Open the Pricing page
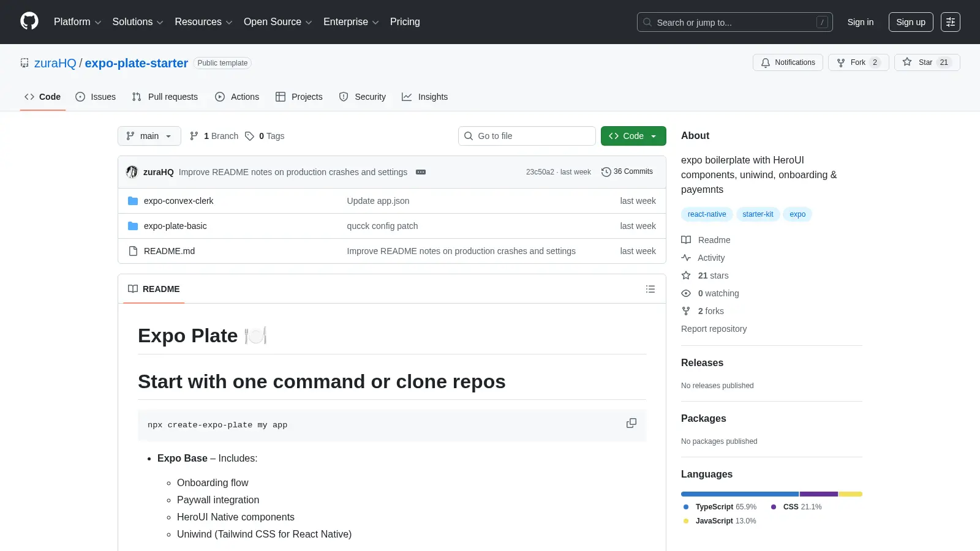The height and width of the screenshot is (551, 980). [405, 22]
